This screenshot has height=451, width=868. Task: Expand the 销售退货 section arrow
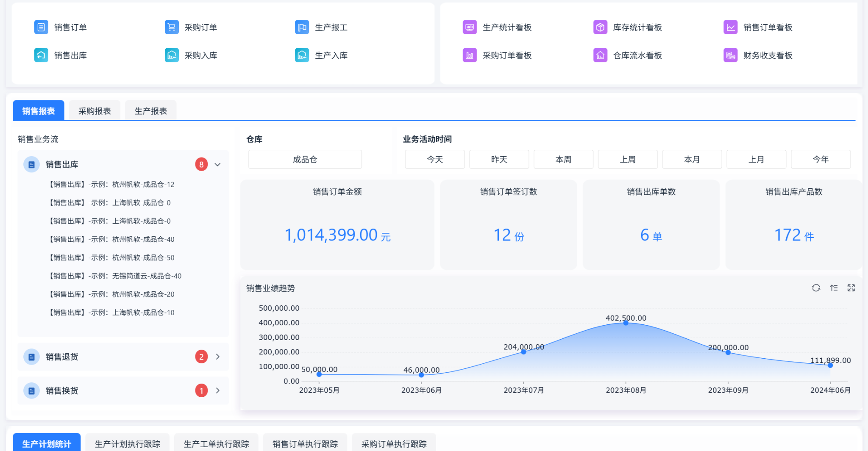tap(217, 357)
